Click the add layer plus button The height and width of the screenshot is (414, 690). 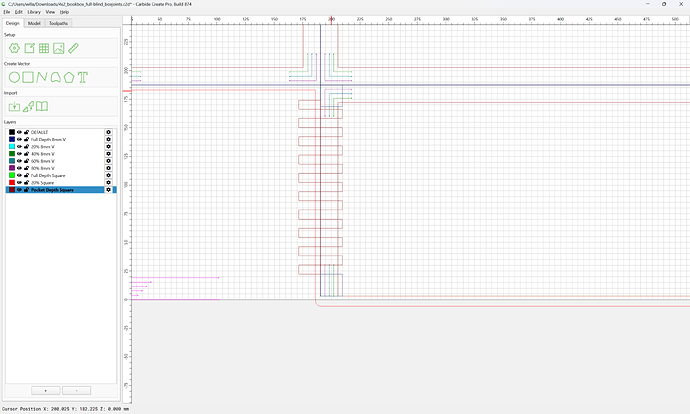[x=46, y=391]
